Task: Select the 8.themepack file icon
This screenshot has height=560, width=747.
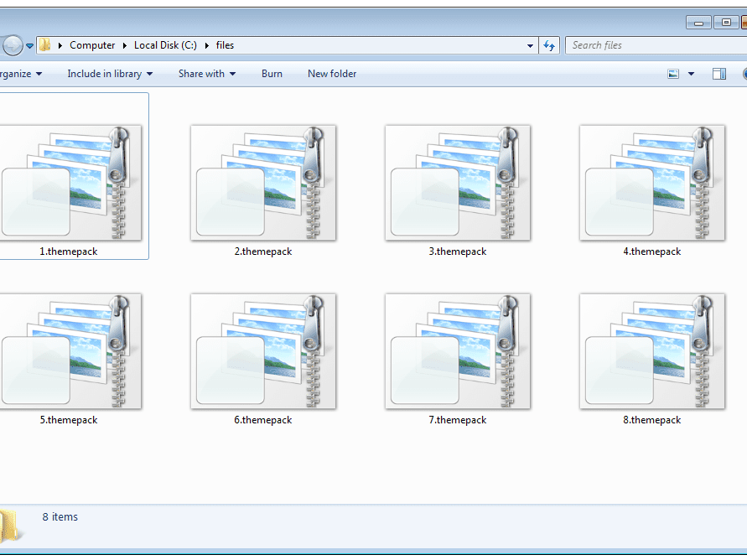Action: 651,351
